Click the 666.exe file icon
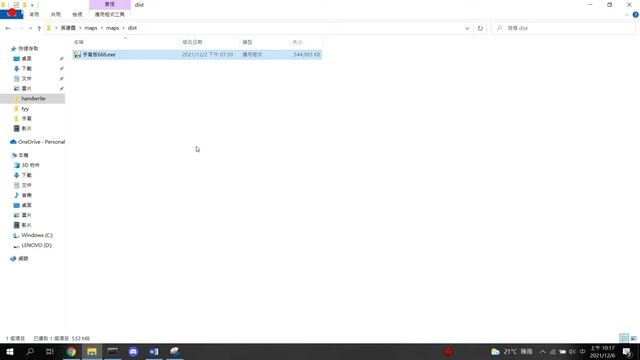 coord(78,54)
